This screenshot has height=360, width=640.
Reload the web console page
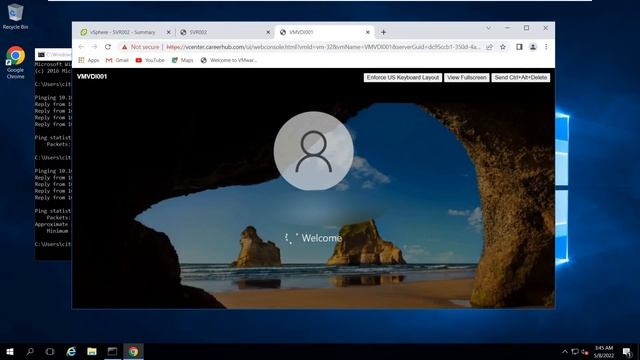click(x=108, y=47)
